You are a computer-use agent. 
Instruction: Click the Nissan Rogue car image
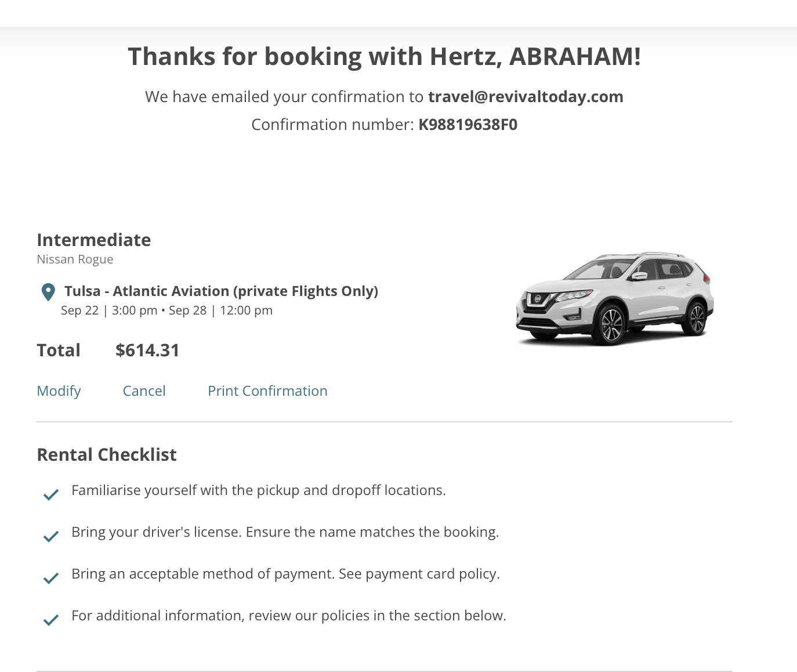(614, 298)
